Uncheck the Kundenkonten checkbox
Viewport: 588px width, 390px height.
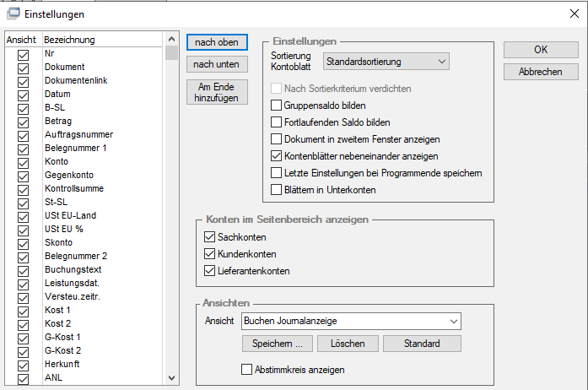[209, 254]
